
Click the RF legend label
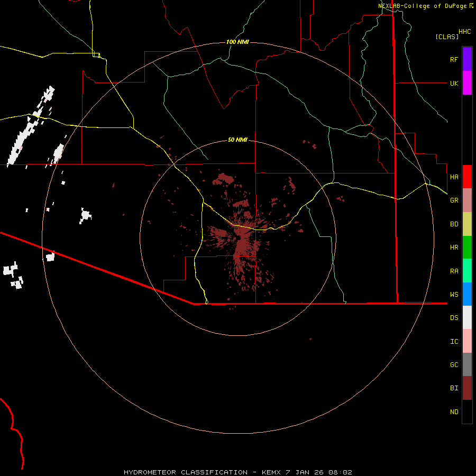pyautogui.click(x=454, y=59)
